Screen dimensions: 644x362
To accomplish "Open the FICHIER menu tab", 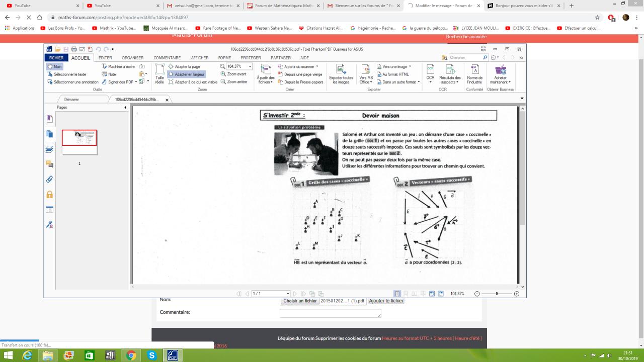I will 56,58.
